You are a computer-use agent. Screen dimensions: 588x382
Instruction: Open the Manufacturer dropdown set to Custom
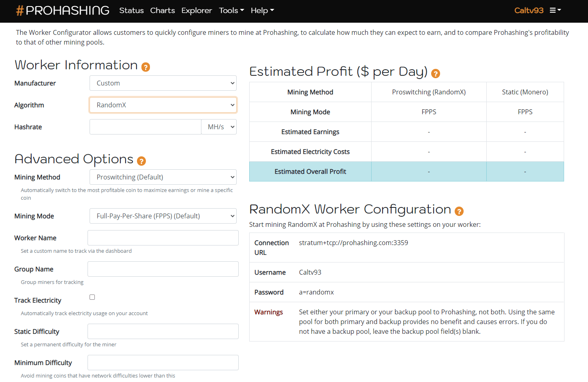click(x=163, y=83)
